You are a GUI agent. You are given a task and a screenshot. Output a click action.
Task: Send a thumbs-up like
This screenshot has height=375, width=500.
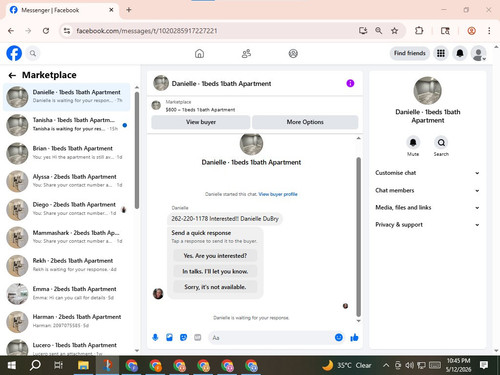pyautogui.click(x=354, y=338)
